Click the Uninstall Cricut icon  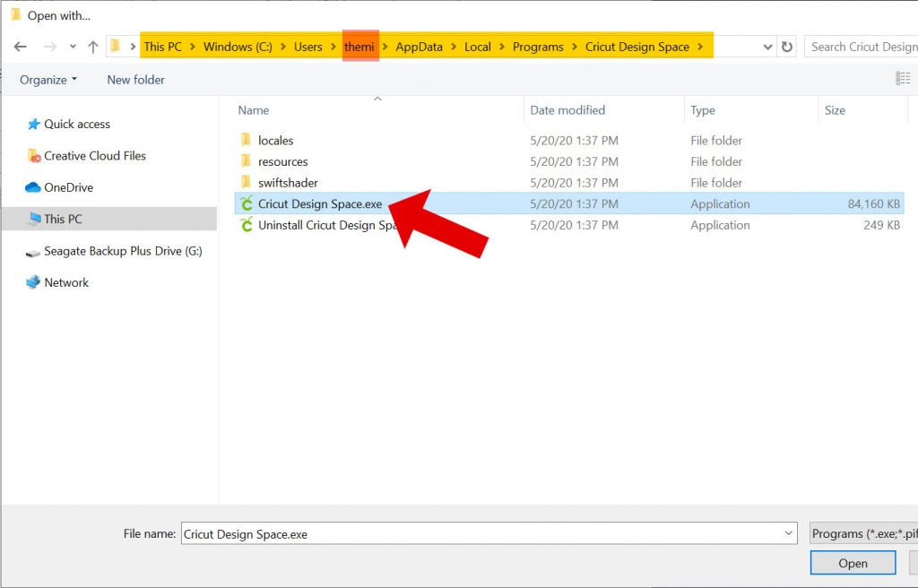247,224
